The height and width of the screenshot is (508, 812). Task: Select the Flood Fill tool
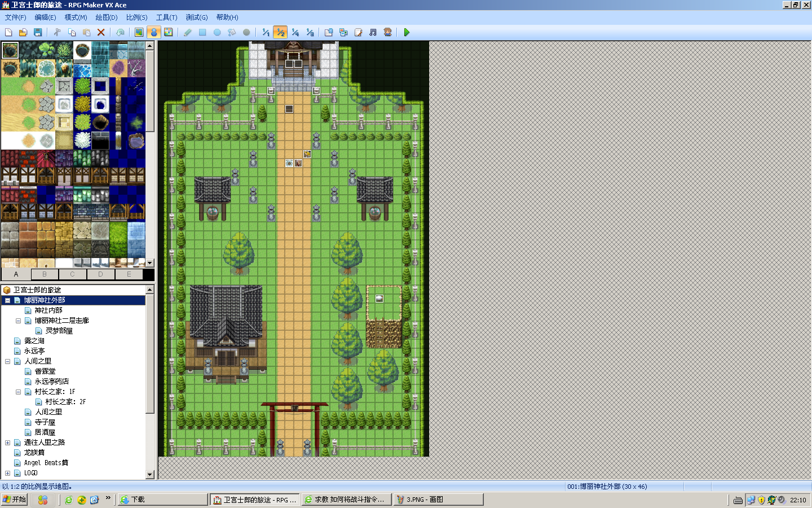[232, 32]
